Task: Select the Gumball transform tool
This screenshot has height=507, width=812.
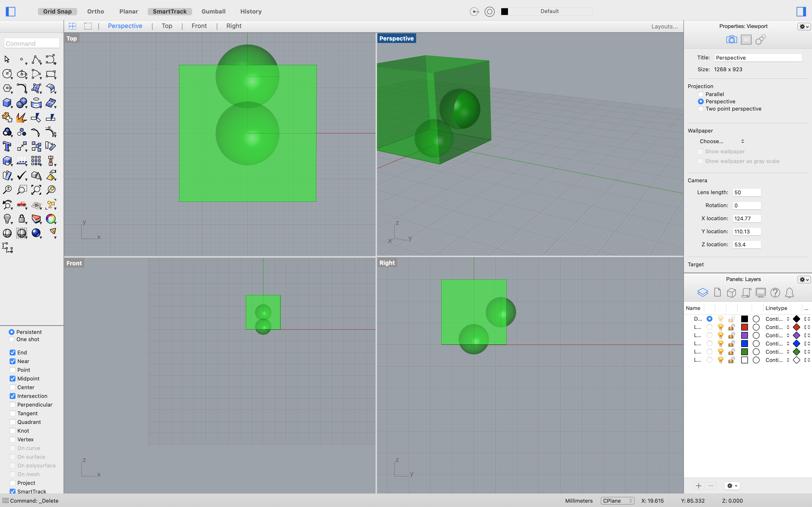Action: (x=213, y=11)
